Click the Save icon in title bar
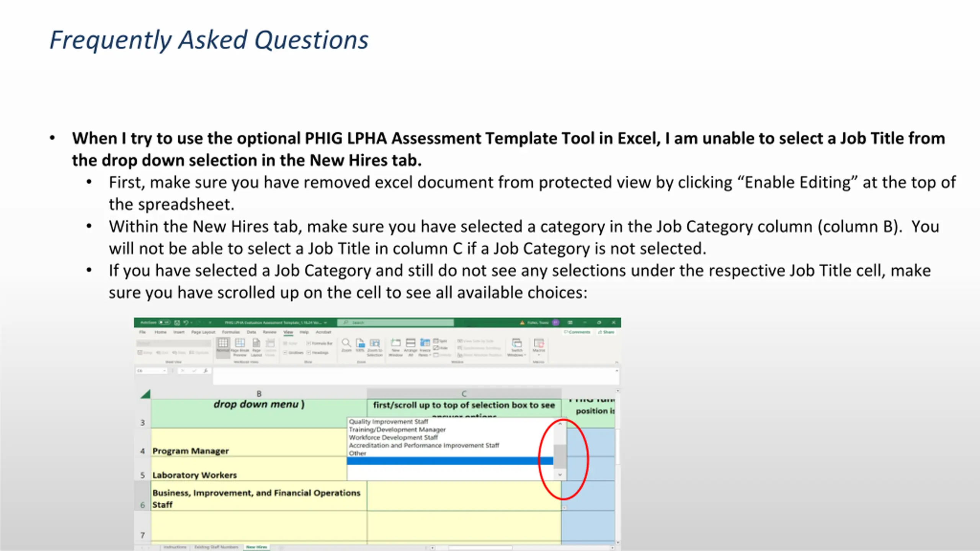980x551 pixels. coord(177,323)
